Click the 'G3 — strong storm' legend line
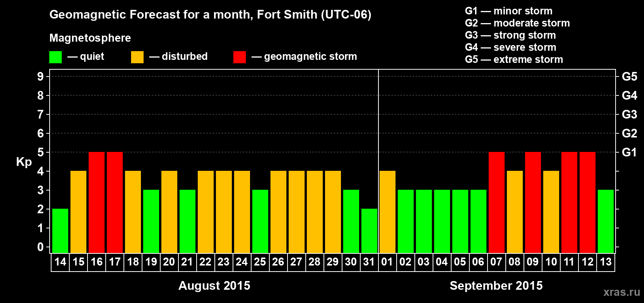This screenshot has height=303, width=644. 510,35
